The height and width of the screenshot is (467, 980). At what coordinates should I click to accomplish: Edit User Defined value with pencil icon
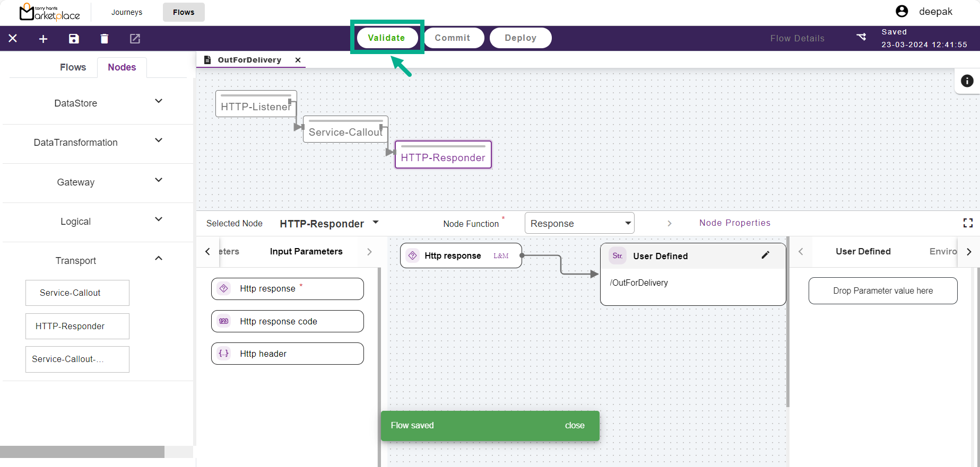(x=765, y=255)
